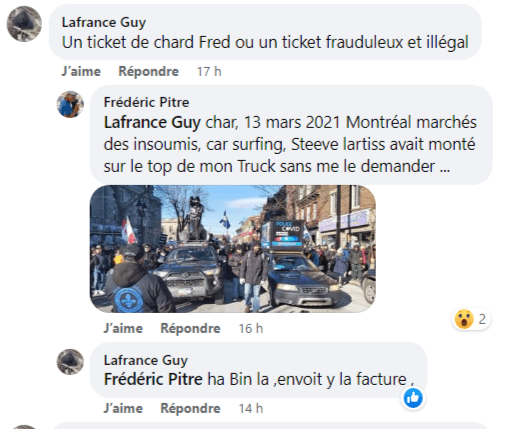Viewport: 520px width, 429px height.
Task: Open tagged Frédéric Pitre mention in last reply
Action: [x=153, y=379]
